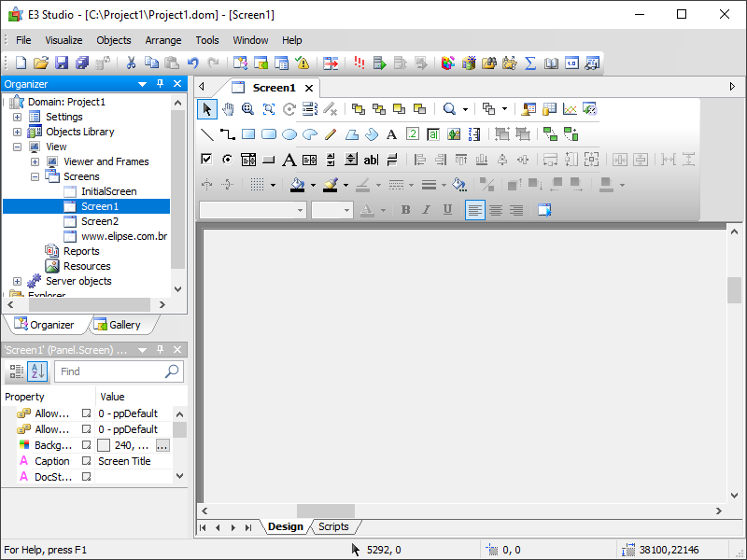Select the Pan tool in the screen toolbar
The image size is (747, 560).
(226, 109)
